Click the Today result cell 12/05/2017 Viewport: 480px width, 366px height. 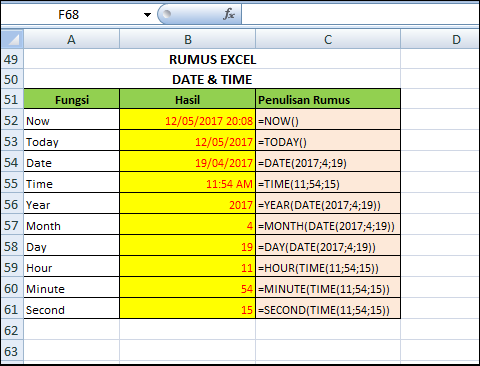coord(188,141)
